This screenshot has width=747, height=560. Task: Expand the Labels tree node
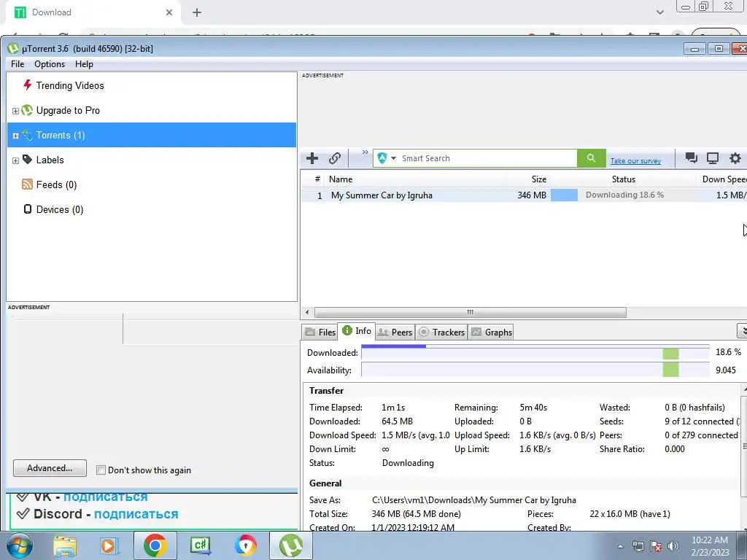pos(15,160)
